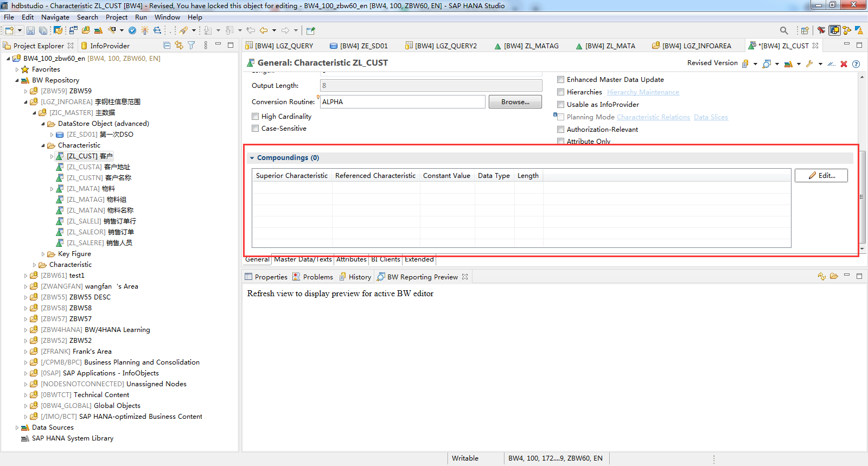Expand the Key Figure folder node
Image resolution: width=868 pixels, height=466 pixels.
(43, 254)
